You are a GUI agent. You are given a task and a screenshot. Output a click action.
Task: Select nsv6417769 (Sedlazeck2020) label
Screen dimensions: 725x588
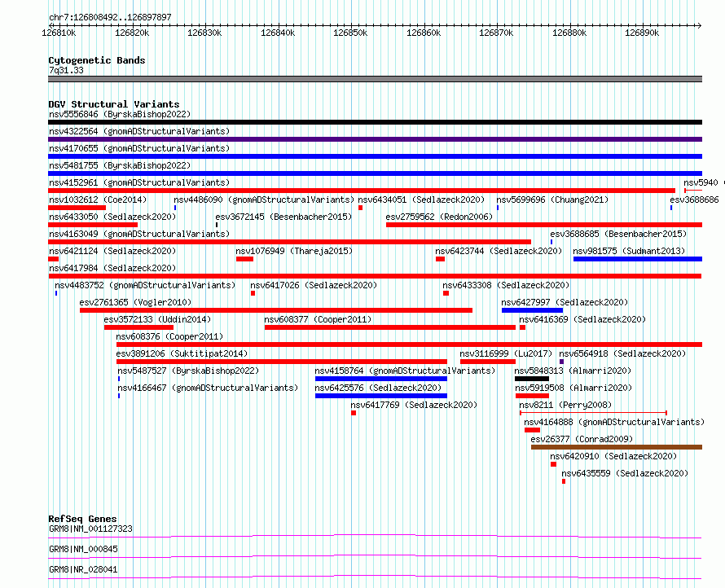tap(414, 405)
